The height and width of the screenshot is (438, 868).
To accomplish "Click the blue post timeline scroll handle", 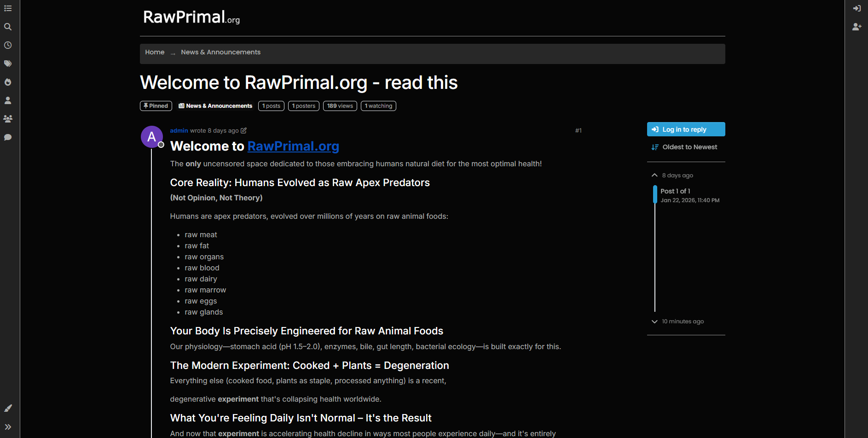I will pyautogui.click(x=655, y=194).
